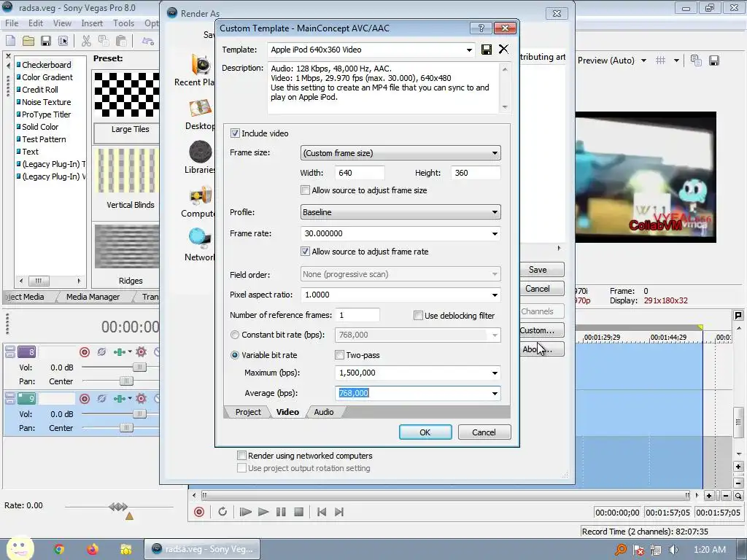
Task: Open the File menu
Action: coord(12,23)
